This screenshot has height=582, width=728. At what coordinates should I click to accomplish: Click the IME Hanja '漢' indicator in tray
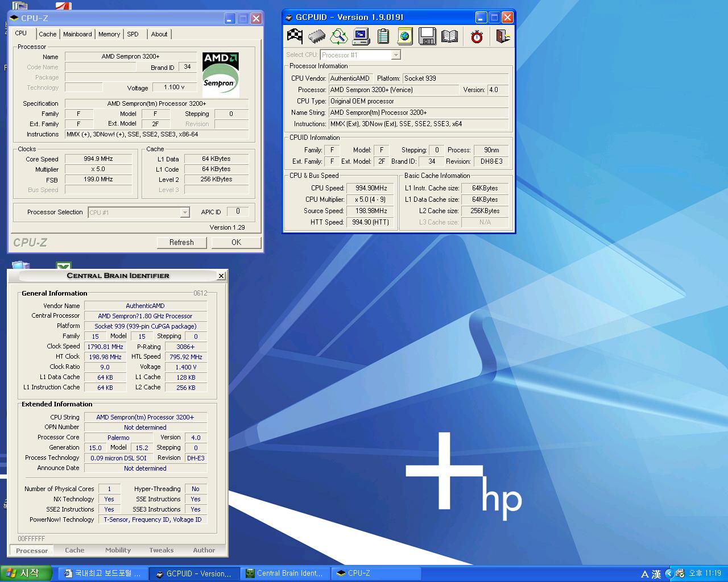click(x=656, y=574)
